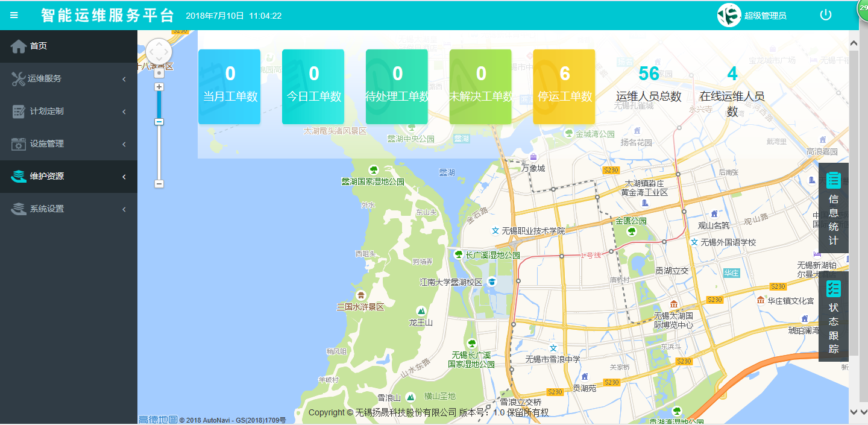Click the 高德地图 logo
The image size is (868, 425).
pyautogui.click(x=158, y=420)
